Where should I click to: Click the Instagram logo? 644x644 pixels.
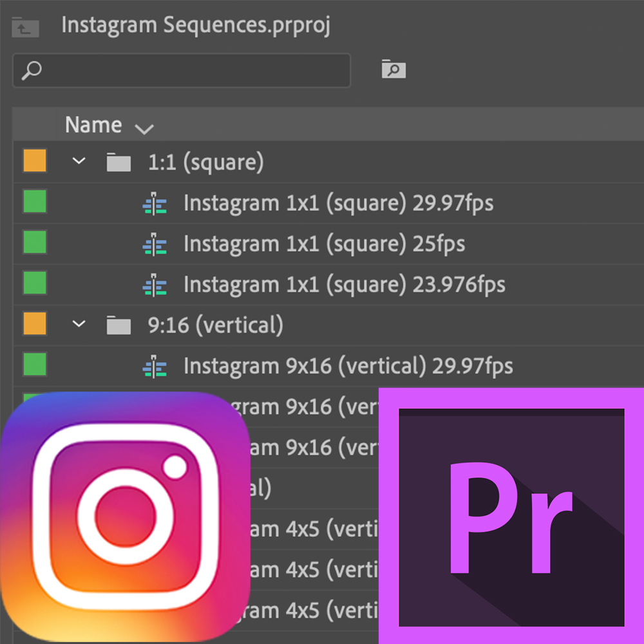126,516
